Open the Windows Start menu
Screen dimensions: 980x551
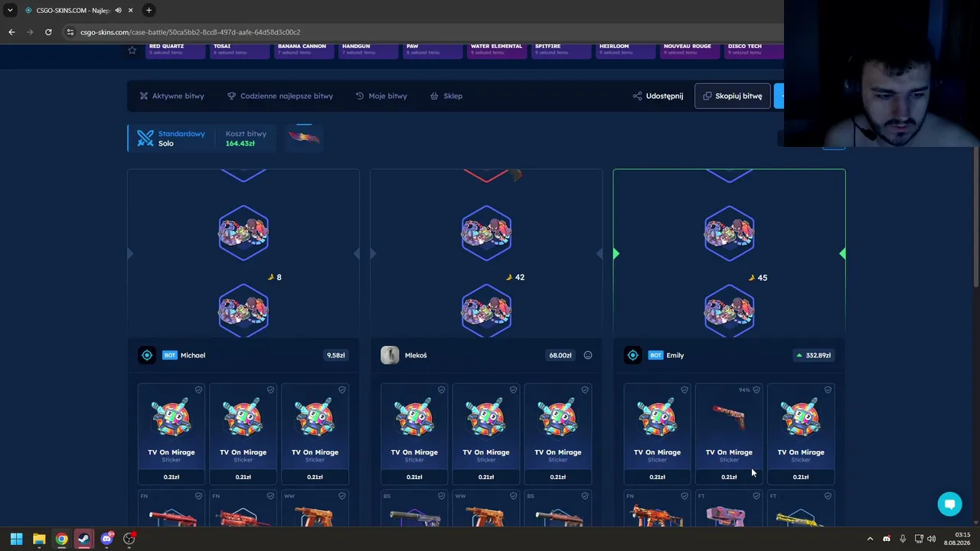[x=16, y=539]
